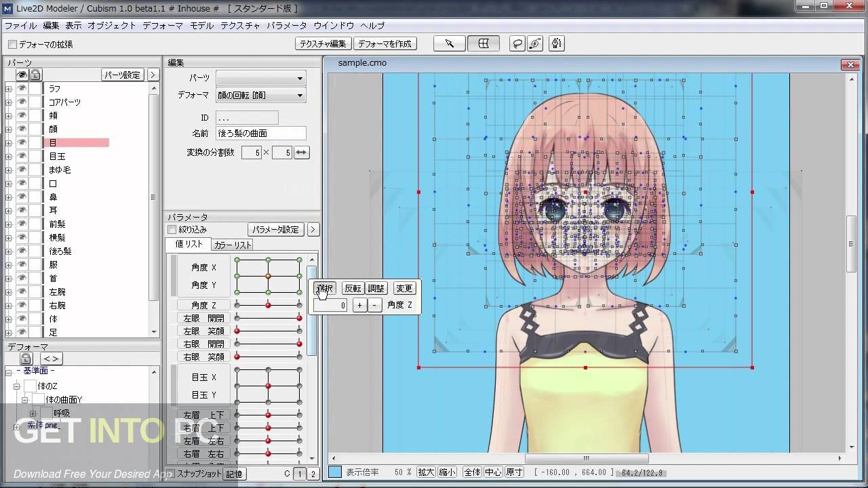The height and width of the screenshot is (488, 868).
Task: Expand the 後ろ髪 part group
Action: tap(9, 251)
